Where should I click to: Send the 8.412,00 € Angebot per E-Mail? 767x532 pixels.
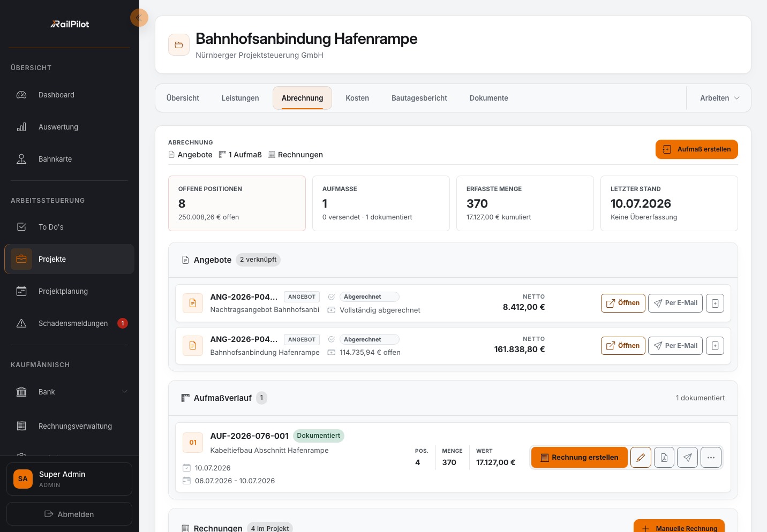coord(675,303)
